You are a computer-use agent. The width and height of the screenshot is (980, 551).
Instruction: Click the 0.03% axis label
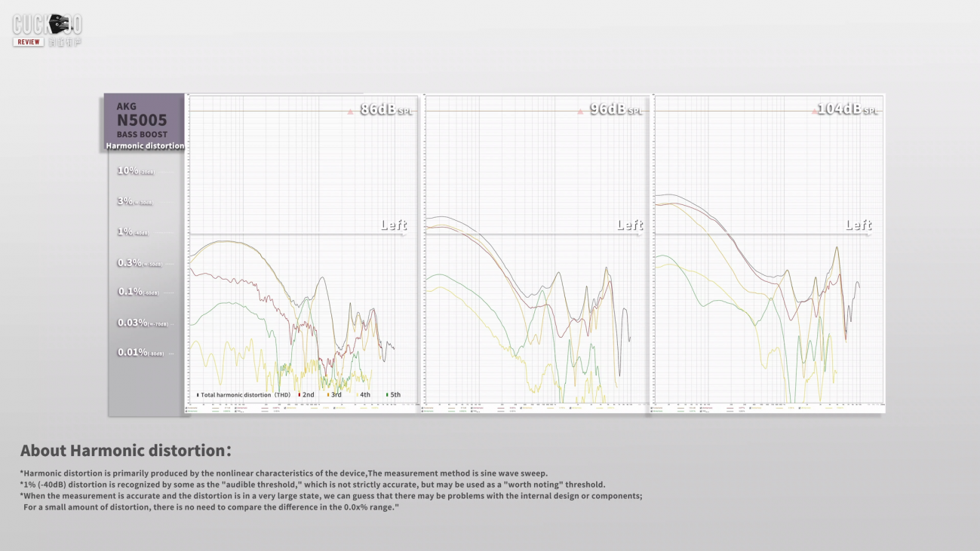click(x=142, y=323)
